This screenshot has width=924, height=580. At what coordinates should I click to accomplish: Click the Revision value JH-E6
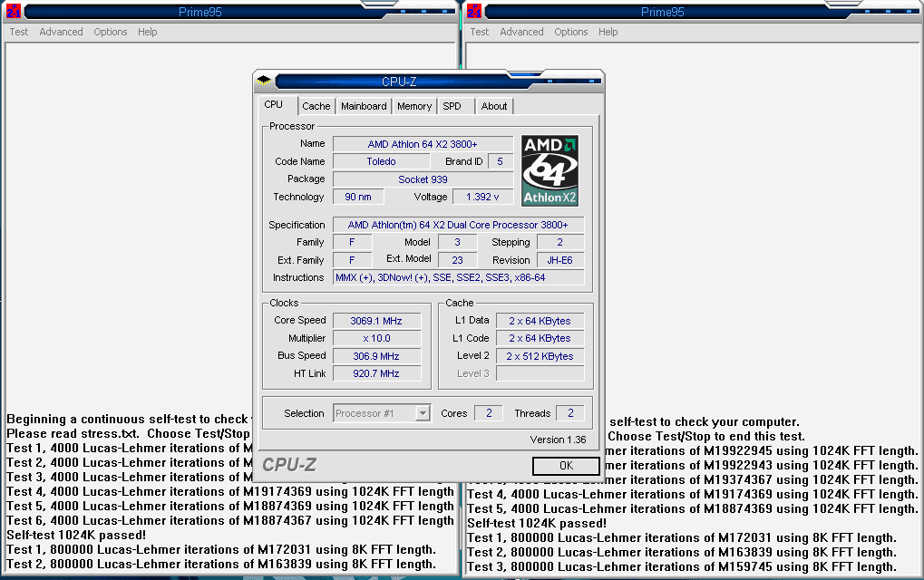tap(559, 260)
